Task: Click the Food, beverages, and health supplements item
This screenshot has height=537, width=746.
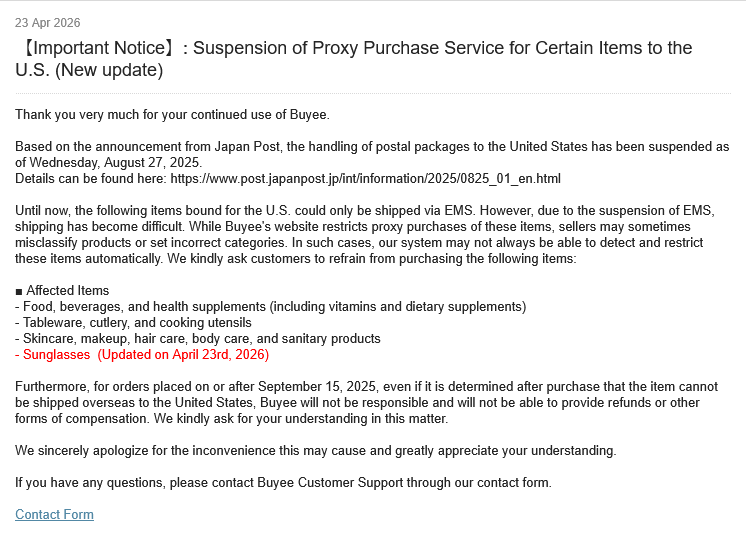Action: tap(270, 306)
